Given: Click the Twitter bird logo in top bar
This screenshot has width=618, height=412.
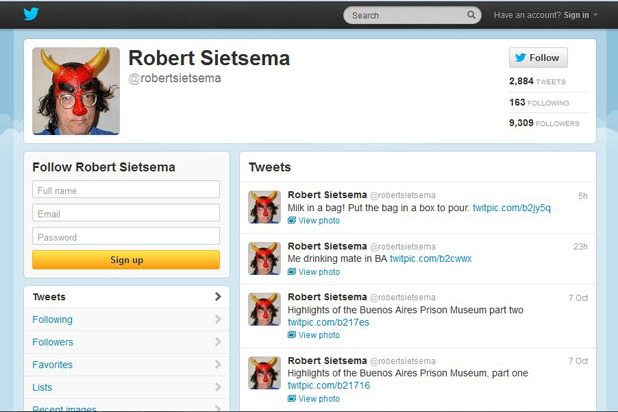Looking at the screenshot, I should 31,14.
